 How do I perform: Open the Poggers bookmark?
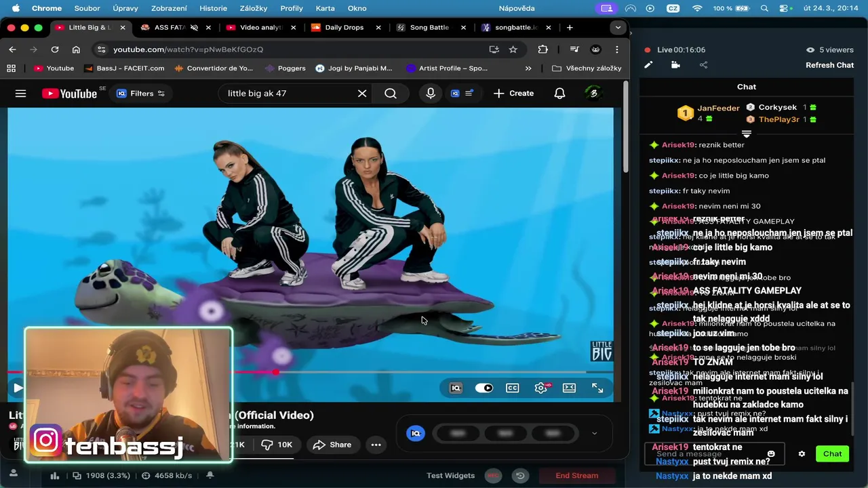[285, 68]
